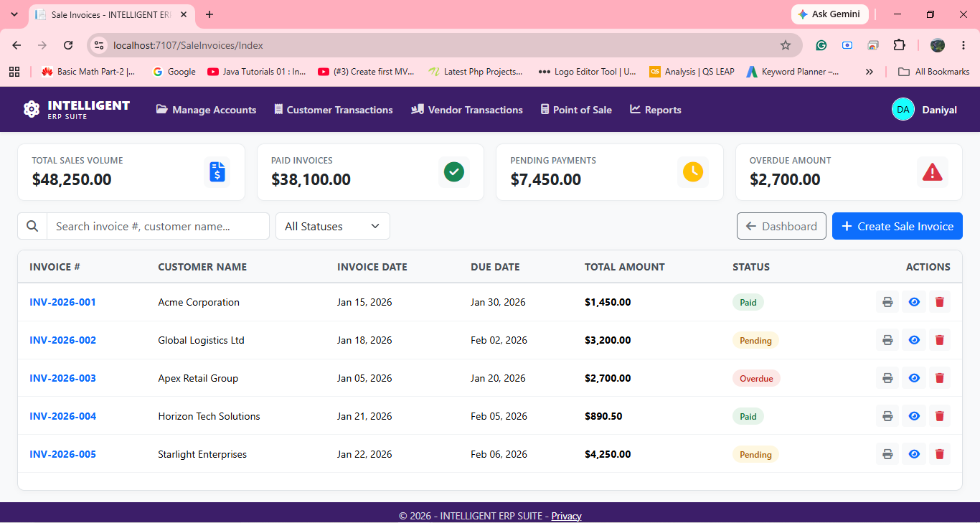980x523 pixels.
Task: Go back to the Dashboard
Action: [x=781, y=226]
